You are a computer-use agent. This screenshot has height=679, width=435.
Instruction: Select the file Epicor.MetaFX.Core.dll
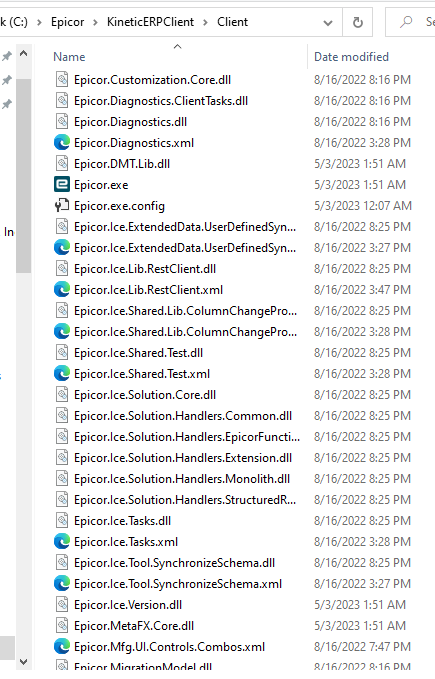(134, 626)
